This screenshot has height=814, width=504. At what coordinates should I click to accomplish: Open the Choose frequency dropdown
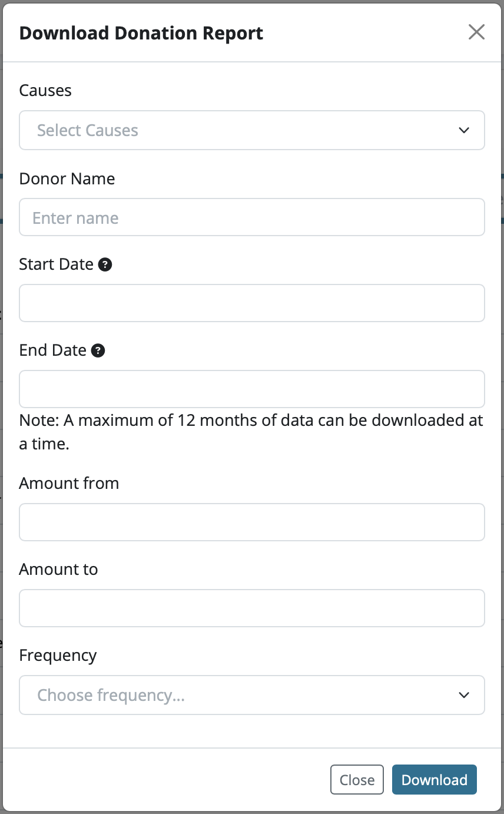point(252,695)
